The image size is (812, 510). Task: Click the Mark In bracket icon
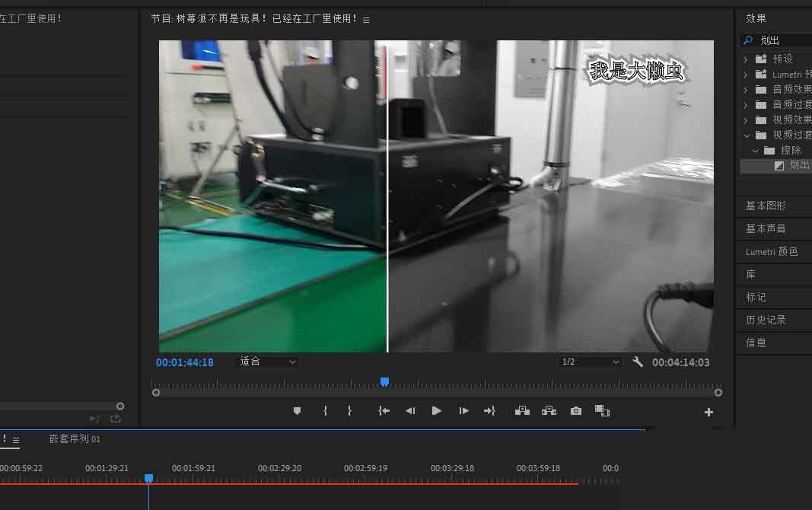click(x=325, y=411)
